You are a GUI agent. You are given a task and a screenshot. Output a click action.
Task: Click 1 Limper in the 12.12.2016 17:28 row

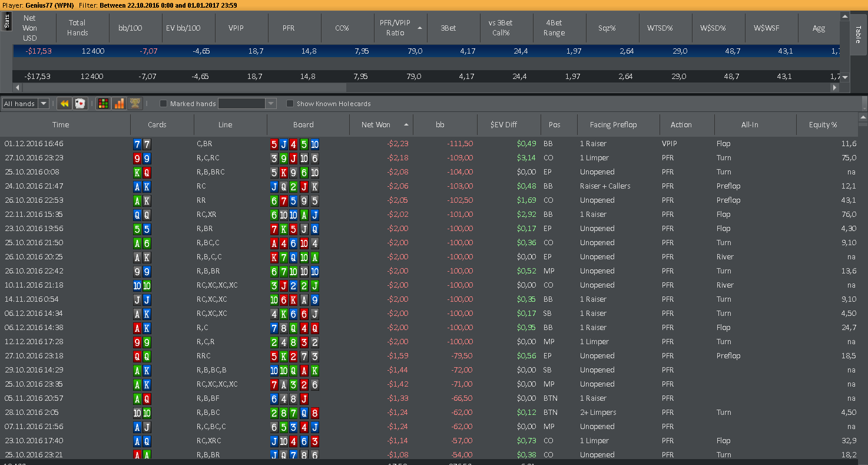click(x=594, y=342)
